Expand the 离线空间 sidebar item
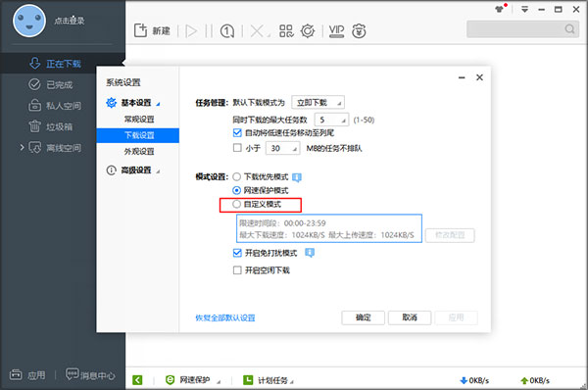 [x=23, y=147]
